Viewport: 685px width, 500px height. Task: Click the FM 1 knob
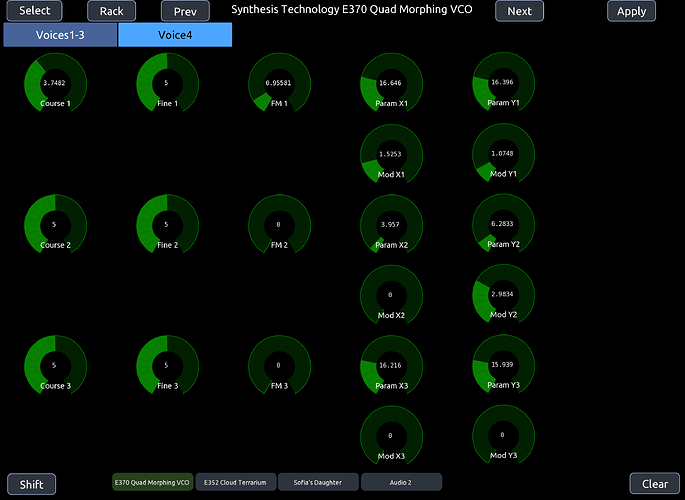tap(279, 84)
